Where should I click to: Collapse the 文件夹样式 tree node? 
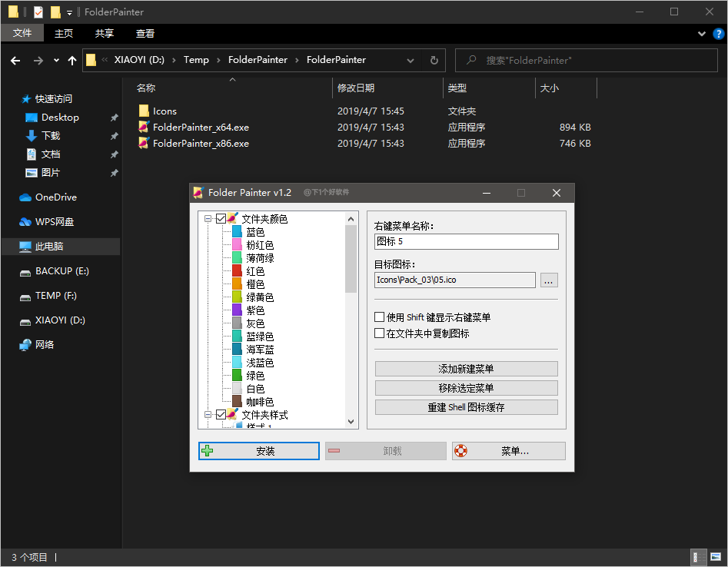(208, 414)
